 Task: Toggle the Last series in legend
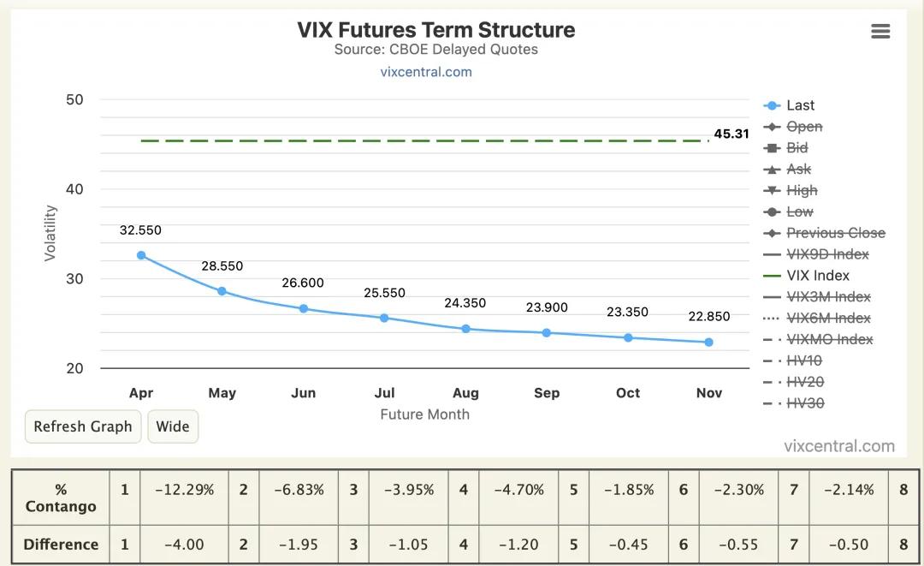pyautogui.click(x=800, y=105)
